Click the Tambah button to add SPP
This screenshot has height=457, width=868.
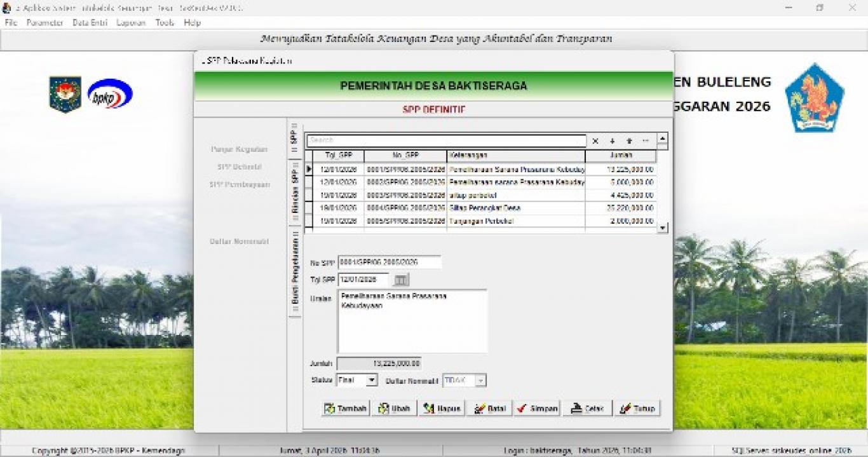pyautogui.click(x=346, y=409)
